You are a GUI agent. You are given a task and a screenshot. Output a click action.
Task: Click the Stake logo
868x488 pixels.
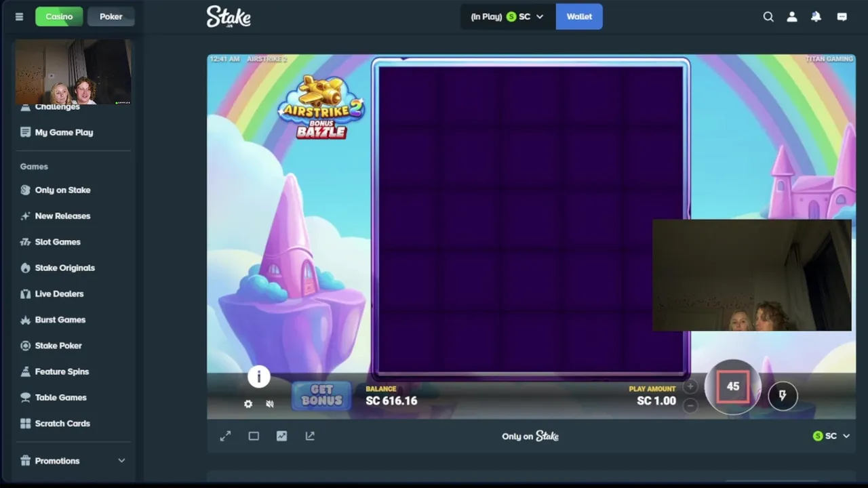229,17
